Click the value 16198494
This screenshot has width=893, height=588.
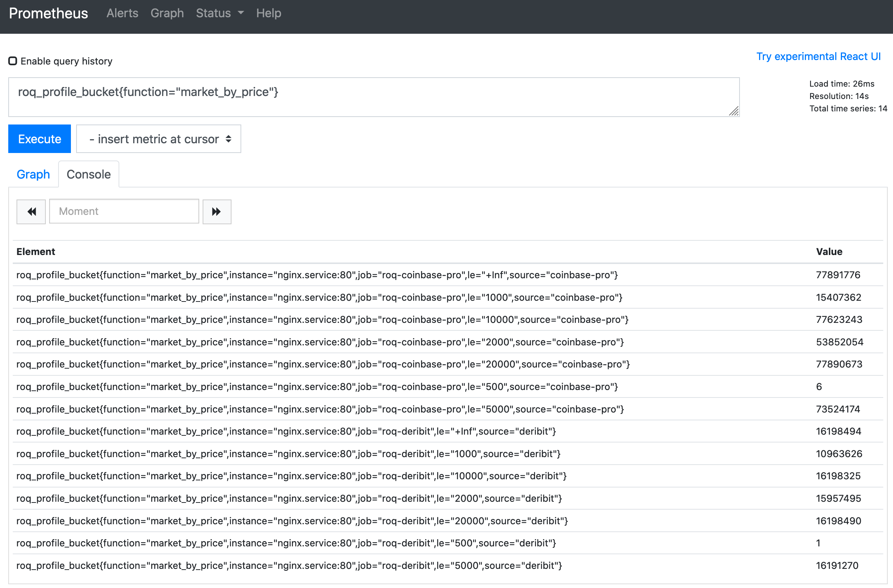(x=839, y=431)
